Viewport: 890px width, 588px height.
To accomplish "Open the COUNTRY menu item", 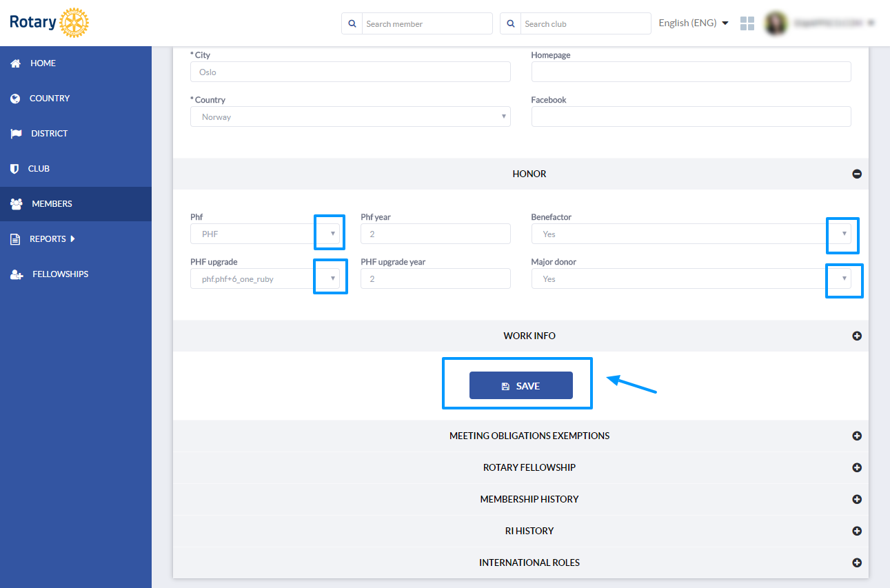I will (x=76, y=99).
